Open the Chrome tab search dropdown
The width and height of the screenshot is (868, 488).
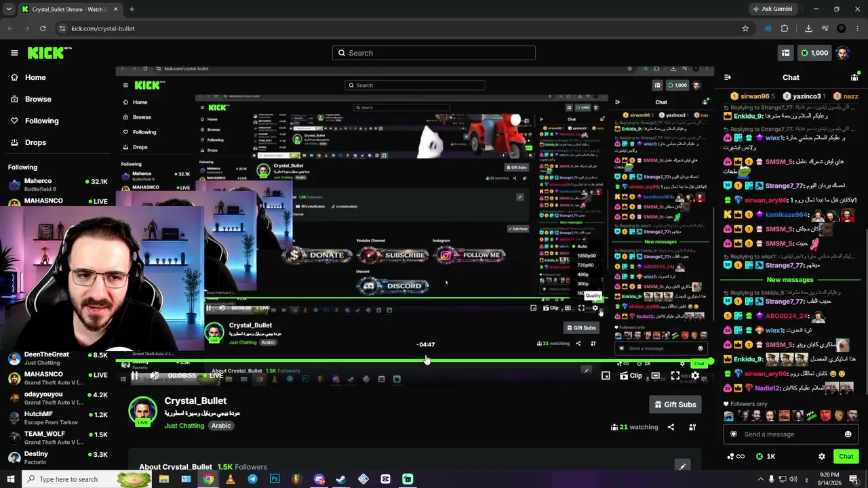(x=9, y=9)
